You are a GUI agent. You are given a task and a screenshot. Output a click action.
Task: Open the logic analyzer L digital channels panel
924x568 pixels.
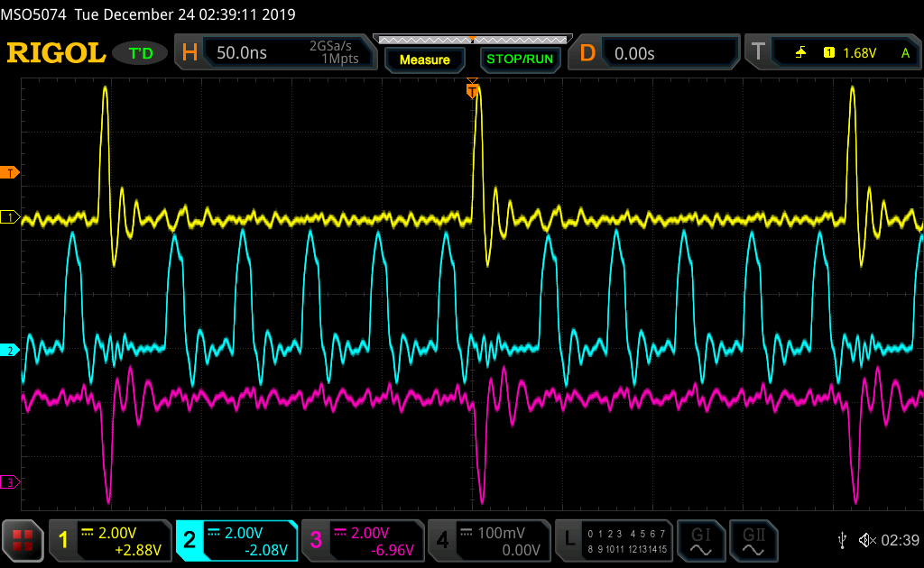(614, 540)
